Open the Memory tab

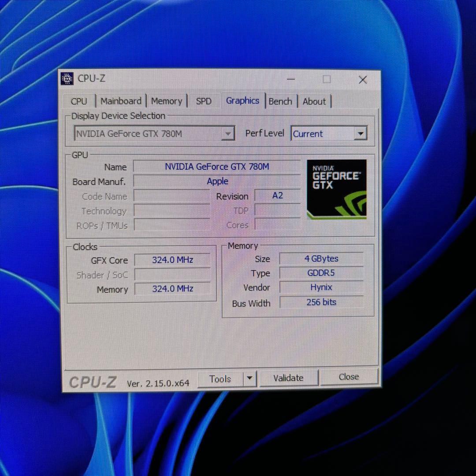(x=167, y=101)
